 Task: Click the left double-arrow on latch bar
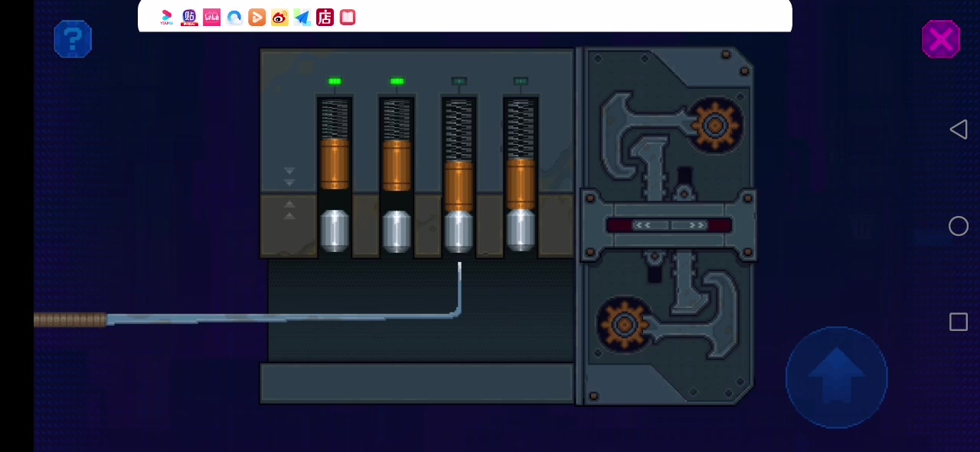pyautogui.click(x=642, y=225)
